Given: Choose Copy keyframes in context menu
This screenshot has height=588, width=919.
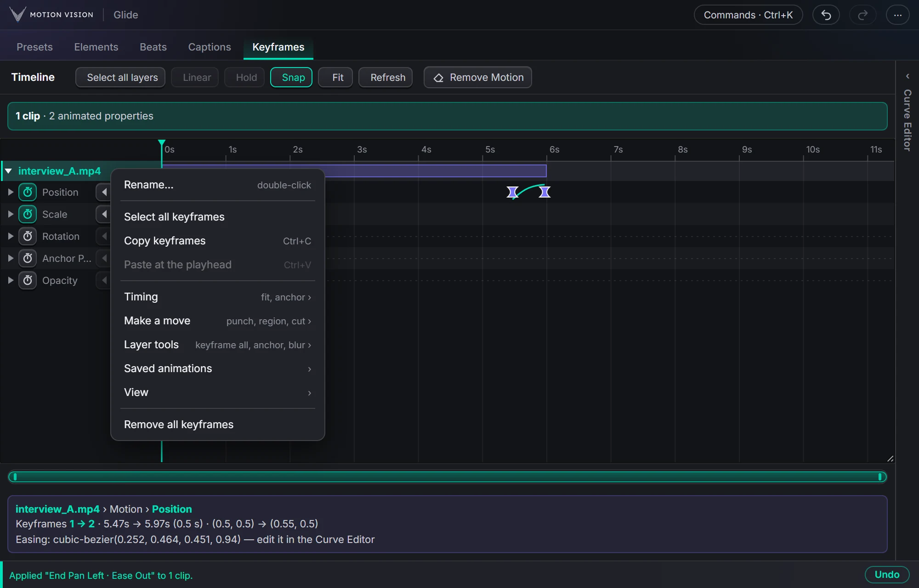Looking at the screenshot, I should coord(218,241).
